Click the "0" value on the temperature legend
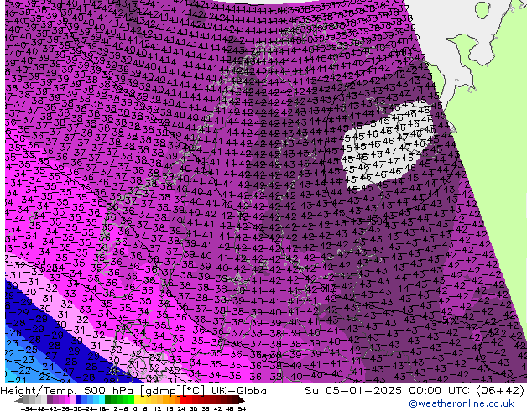Viewport: 532px width, 411px height. coord(135,409)
